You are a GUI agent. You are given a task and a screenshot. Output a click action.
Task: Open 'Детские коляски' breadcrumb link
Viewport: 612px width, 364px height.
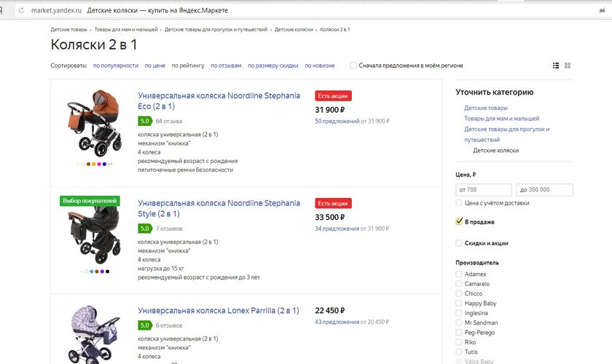click(294, 30)
